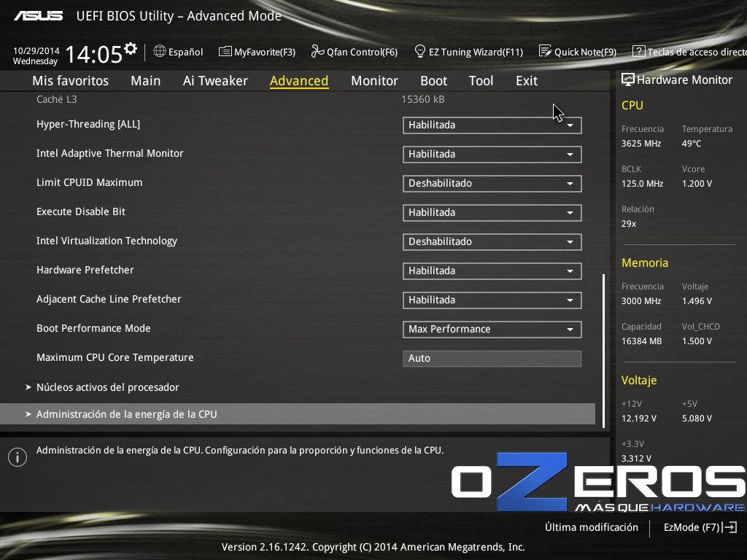
Task: Open Execute Disable Bit dropdown
Action: pos(492,212)
